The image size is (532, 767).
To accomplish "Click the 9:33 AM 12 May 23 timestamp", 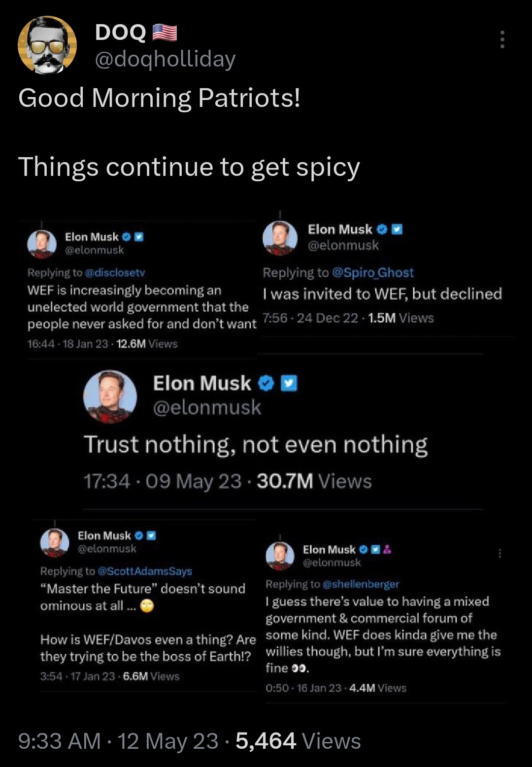I will point(118,741).
